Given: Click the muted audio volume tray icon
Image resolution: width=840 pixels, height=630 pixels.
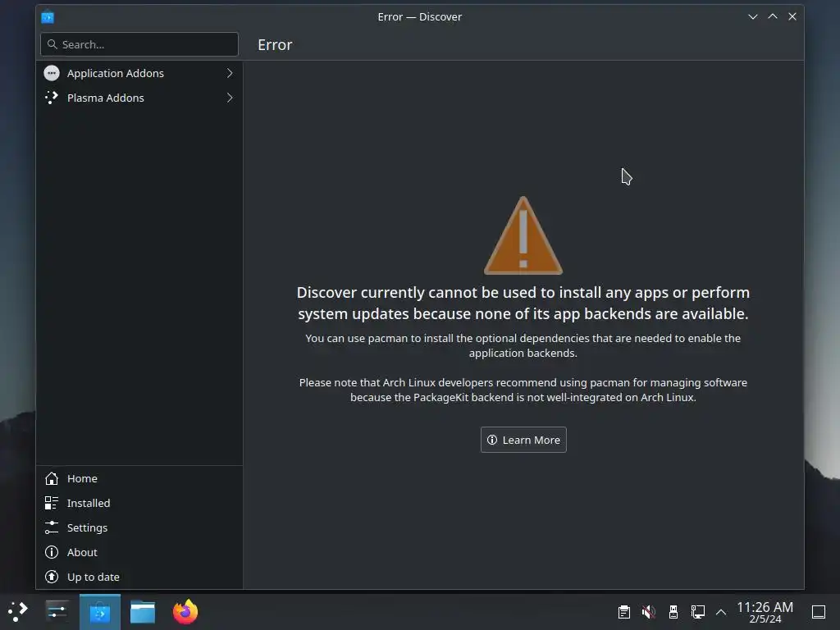Looking at the screenshot, I should point(648,612).
